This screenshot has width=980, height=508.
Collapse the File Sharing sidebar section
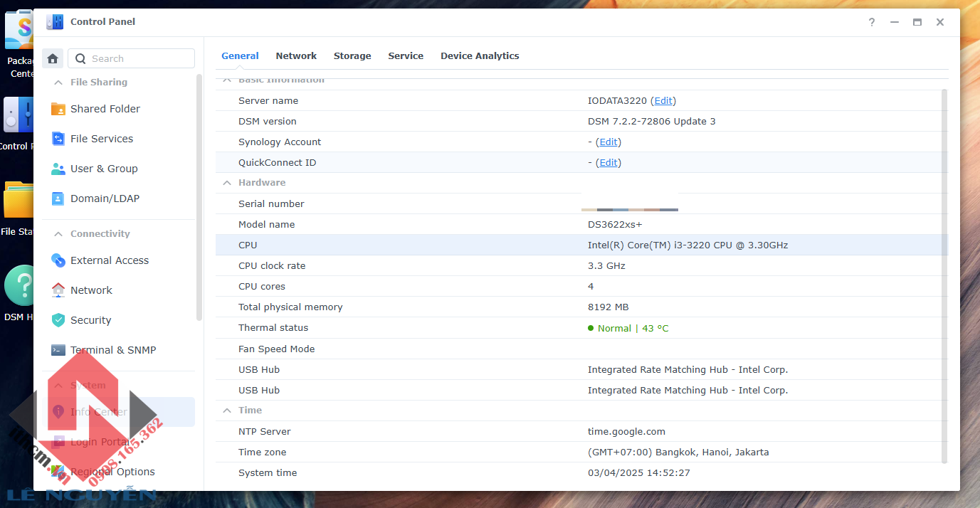tap(58, 83)
